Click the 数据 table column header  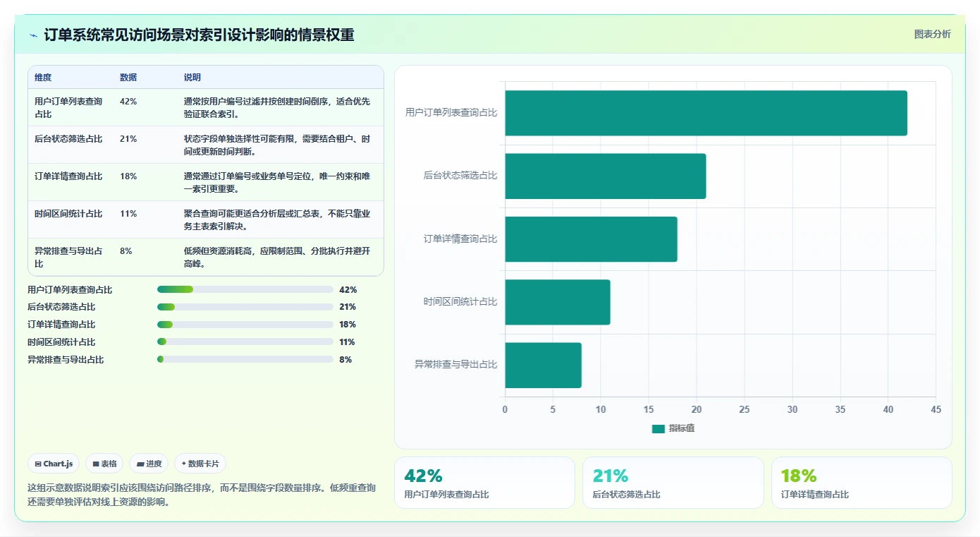(128, 78)
